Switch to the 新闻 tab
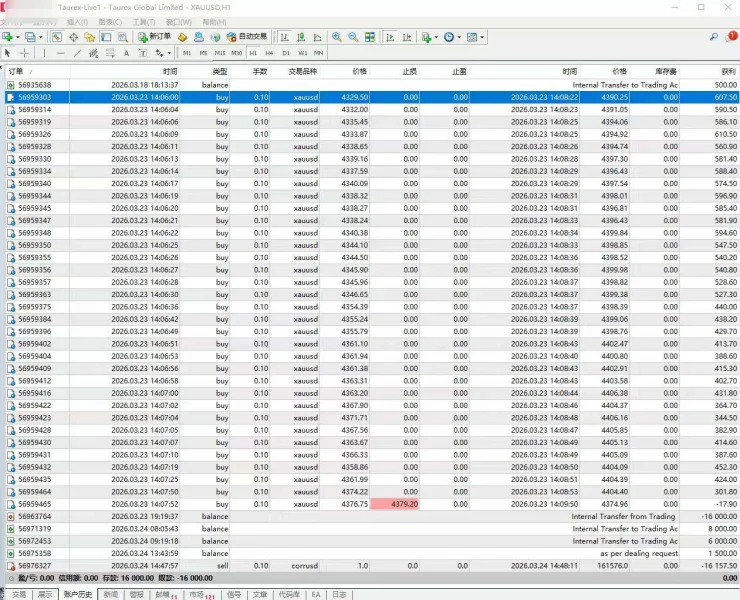 (x=110, y=594)
